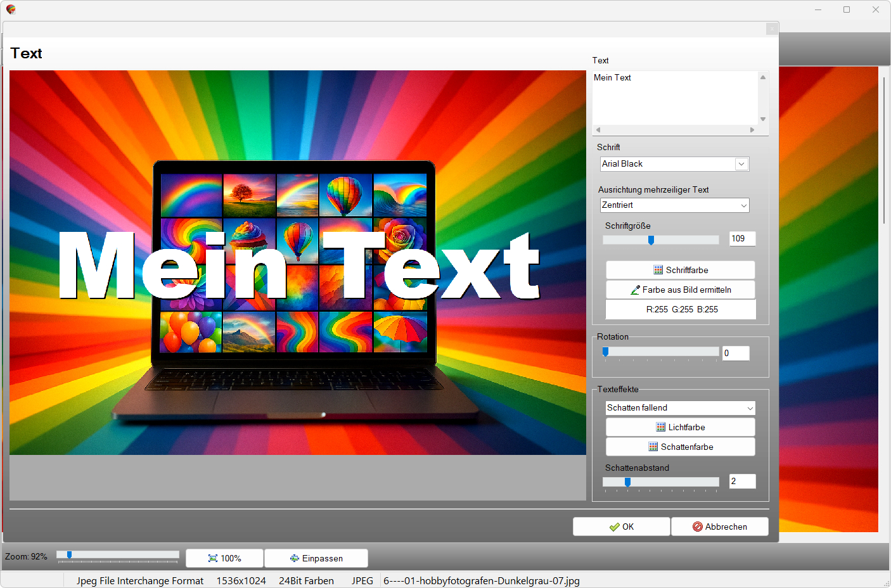Expand the Schrift font dropdown
This screenshot has height=588, width=891.
[741, 164]
